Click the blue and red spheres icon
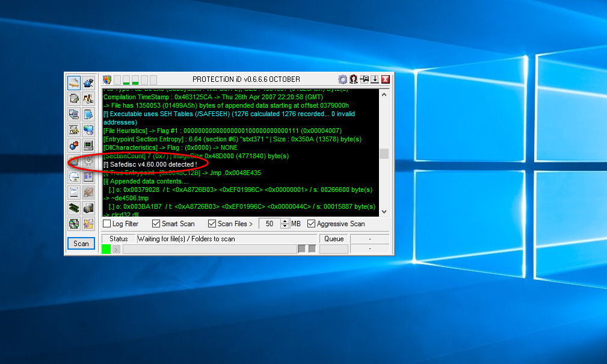 [x=73, y=145]
